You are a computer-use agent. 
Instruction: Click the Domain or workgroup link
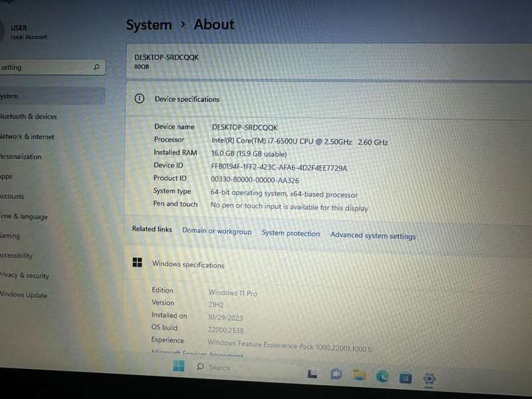pos(217,231)
